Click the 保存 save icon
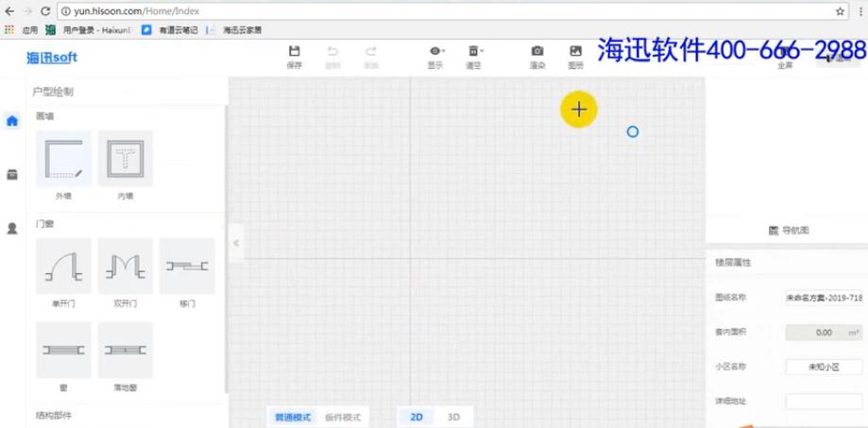The image size is (868, 428). pyautogui.click(x=295, y=52)
